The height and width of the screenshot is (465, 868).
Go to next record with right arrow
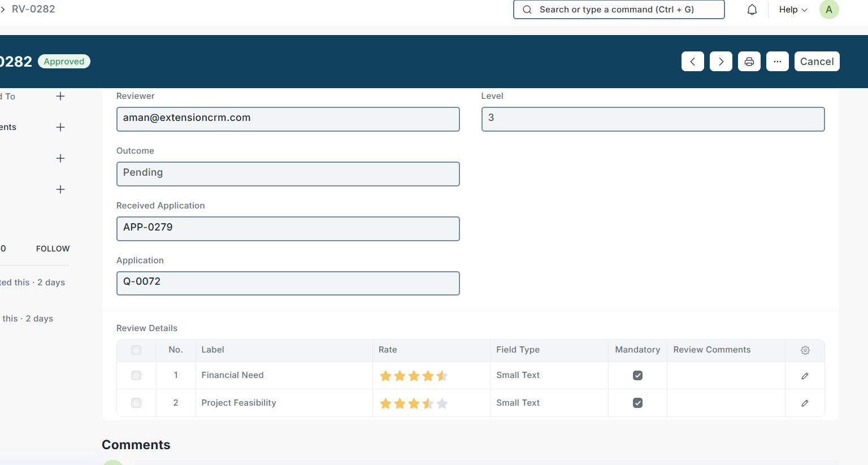click(x=721, y=62)
